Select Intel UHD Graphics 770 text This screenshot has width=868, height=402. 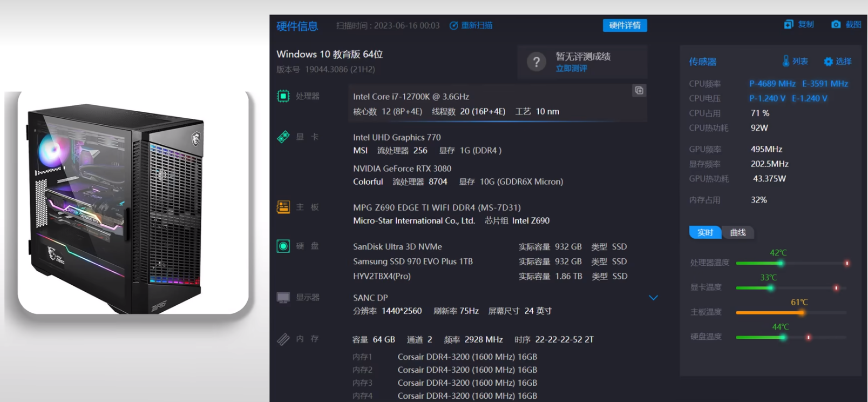click(x=397, y=137)
